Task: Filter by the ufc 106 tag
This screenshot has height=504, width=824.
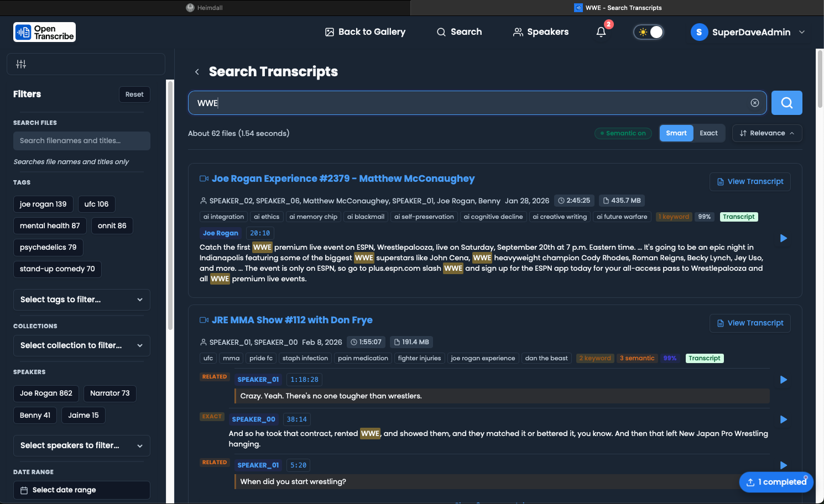Action: 96,204
